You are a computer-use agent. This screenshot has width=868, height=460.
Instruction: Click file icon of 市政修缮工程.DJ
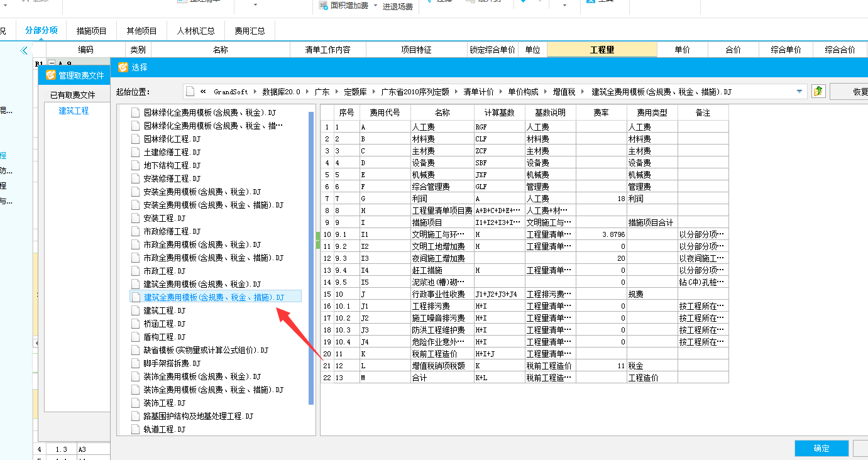[x=135, y=231]
